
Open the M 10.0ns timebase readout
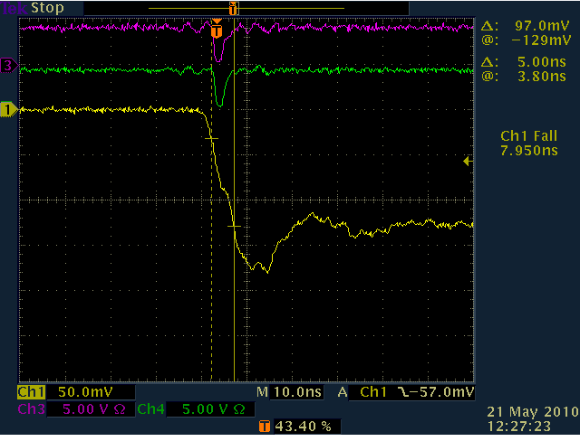(x=290, y=392)
